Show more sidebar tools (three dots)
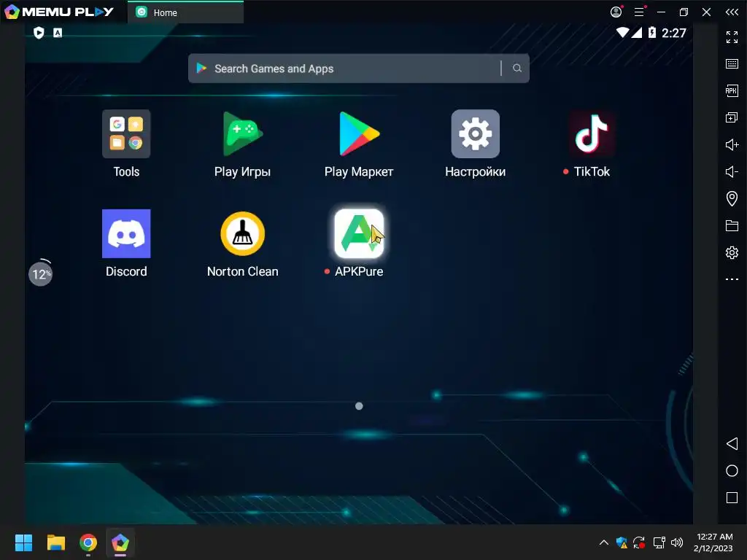 (x=732, y=279)
